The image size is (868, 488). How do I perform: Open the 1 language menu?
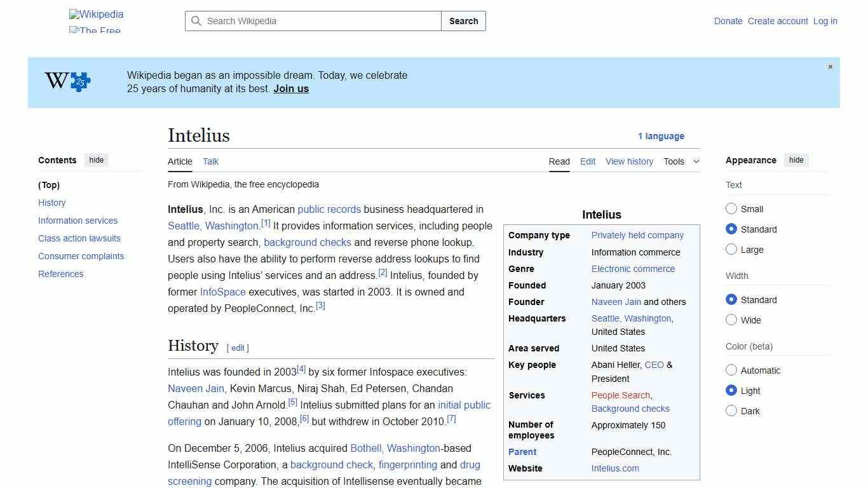pyautogui.click(x=661, y=136)
